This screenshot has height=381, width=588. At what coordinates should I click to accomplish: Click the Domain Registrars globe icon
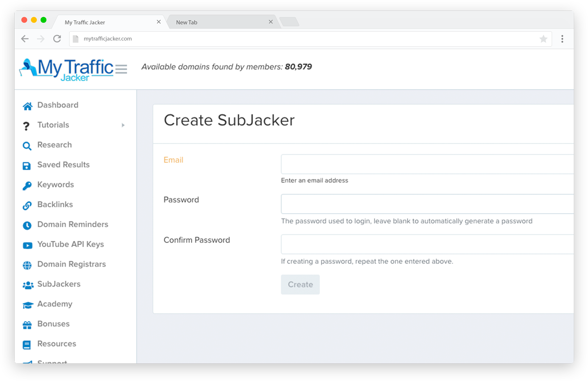[27, 265]
